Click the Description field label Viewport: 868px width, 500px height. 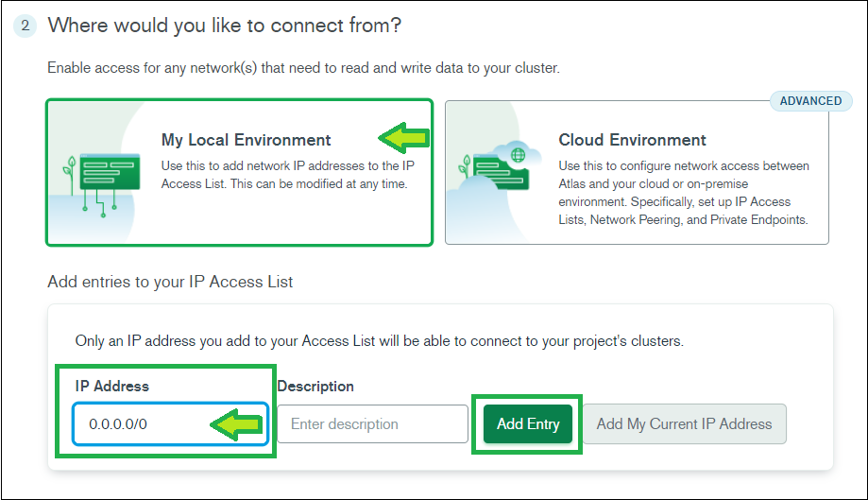tap(315, 387)
